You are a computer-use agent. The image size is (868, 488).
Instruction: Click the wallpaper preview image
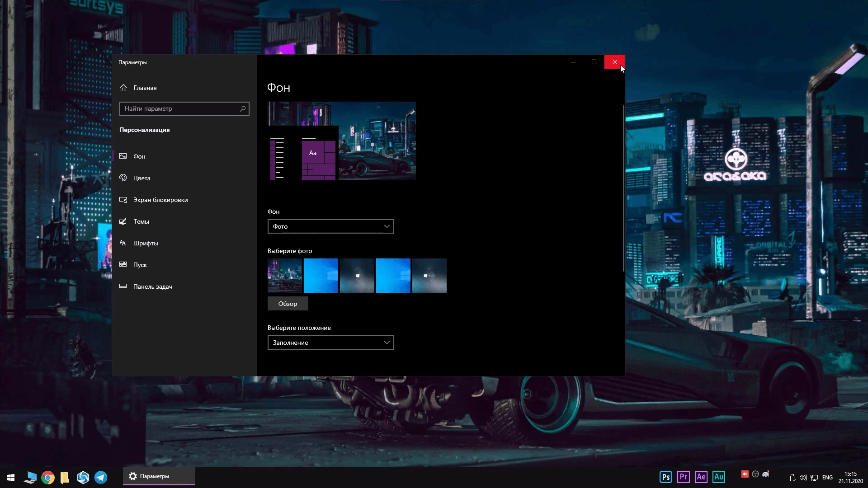coord(342,141)
